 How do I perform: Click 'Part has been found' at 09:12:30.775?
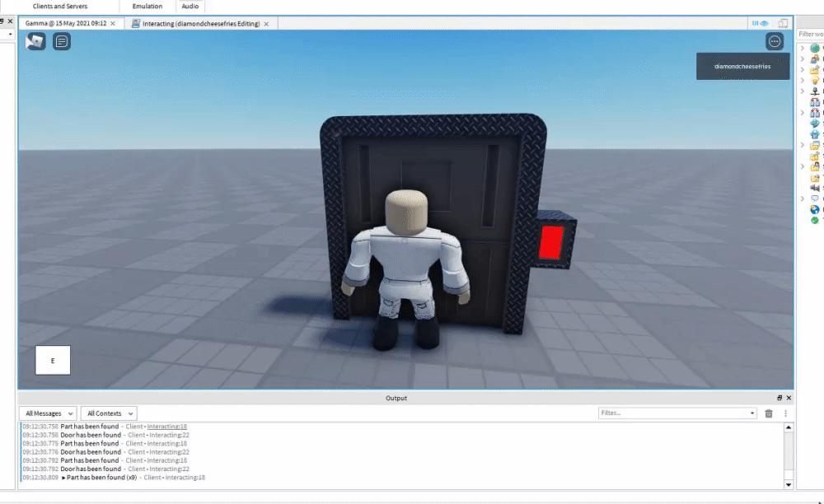tap(89, 444)
